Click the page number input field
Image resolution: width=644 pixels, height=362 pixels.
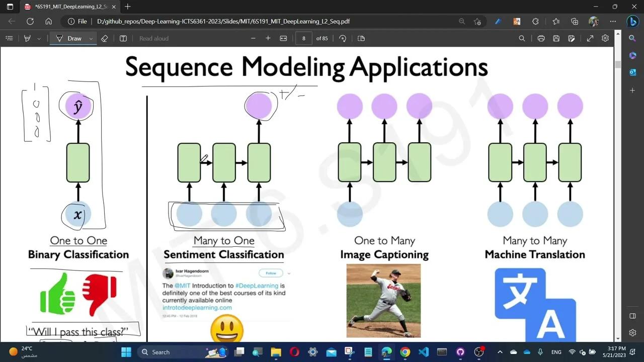coord(303,38)
